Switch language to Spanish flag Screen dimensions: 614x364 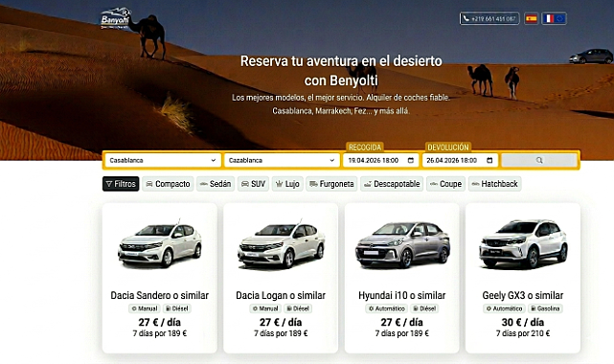[x=531, y=18]
